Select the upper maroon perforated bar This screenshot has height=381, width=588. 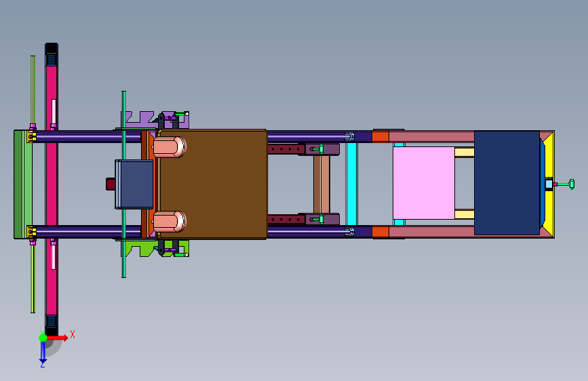(286, 149)
